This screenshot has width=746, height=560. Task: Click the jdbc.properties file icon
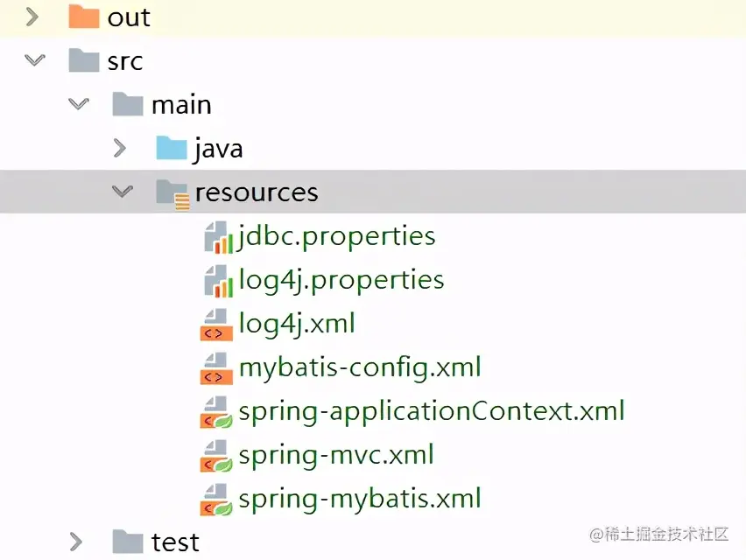click(218, 237)
